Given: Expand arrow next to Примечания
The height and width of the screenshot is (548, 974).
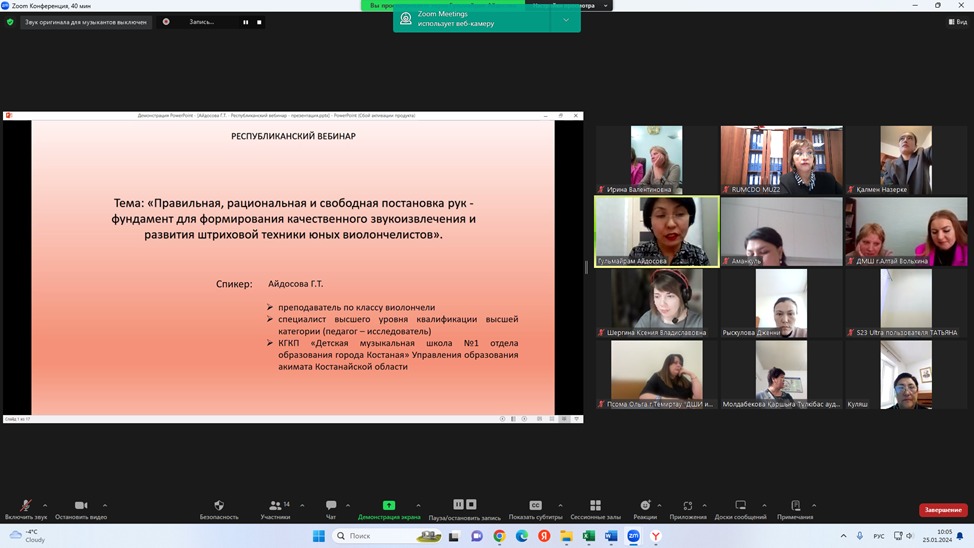Looking at the screenshot, I should point(814,506).
